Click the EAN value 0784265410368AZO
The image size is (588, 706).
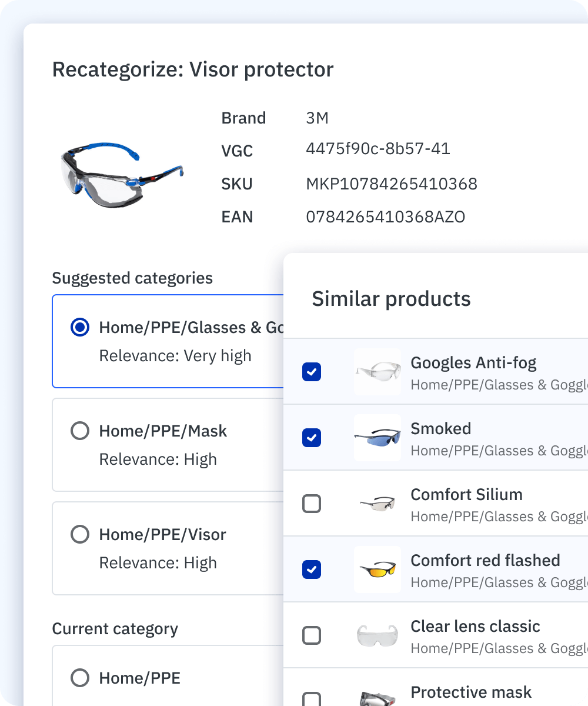click(x=386, y=217)
